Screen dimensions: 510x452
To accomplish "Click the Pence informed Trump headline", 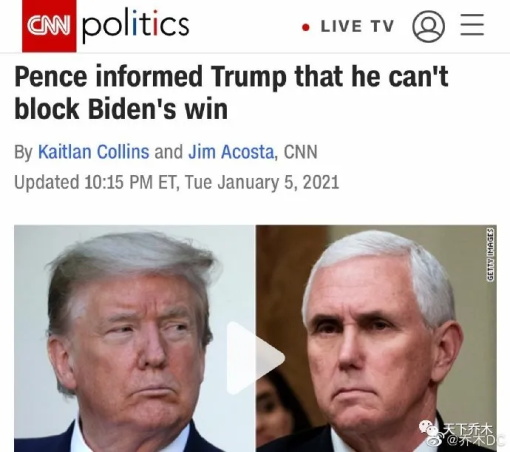I will point(231,93).
